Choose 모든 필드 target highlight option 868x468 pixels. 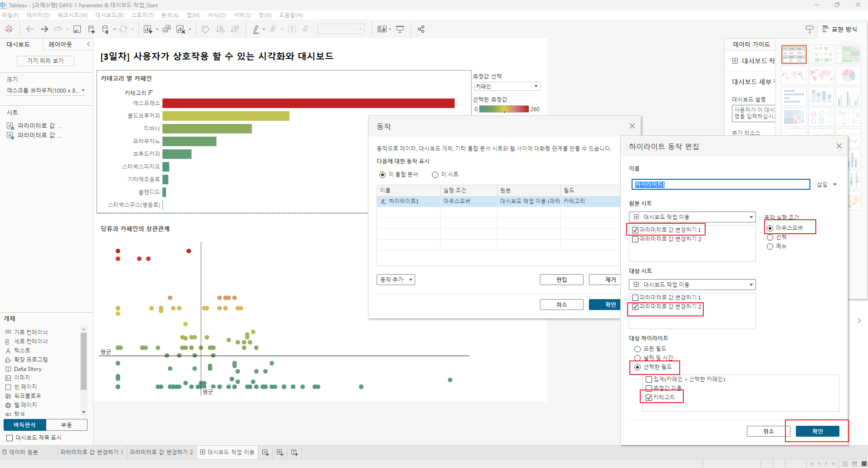(x=638, y=349)
